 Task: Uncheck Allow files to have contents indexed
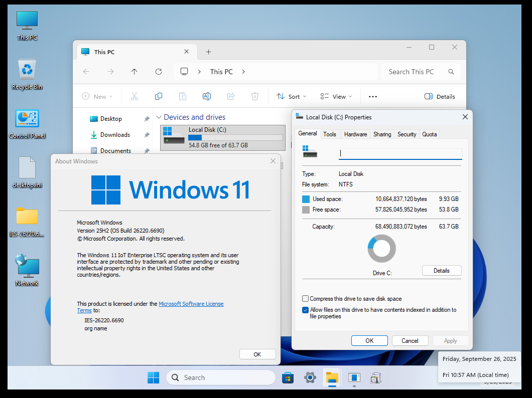click(305, 310)
